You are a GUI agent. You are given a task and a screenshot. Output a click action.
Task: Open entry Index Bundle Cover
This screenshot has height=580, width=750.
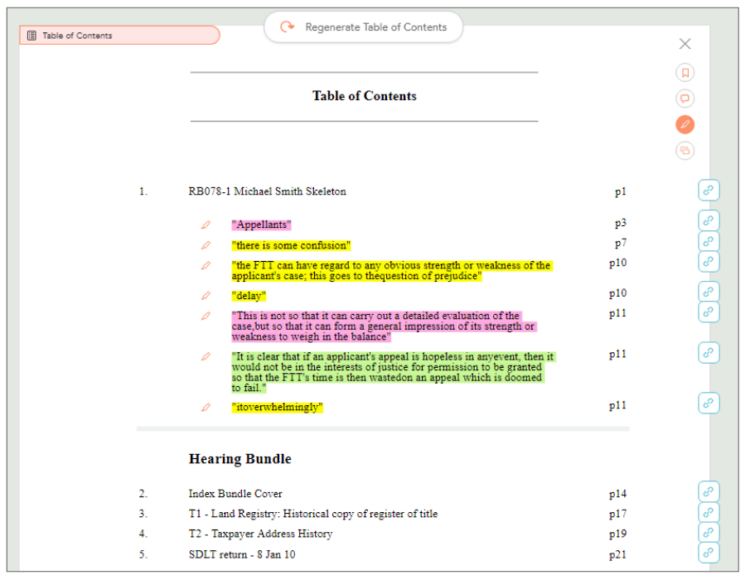pos(235,493)
